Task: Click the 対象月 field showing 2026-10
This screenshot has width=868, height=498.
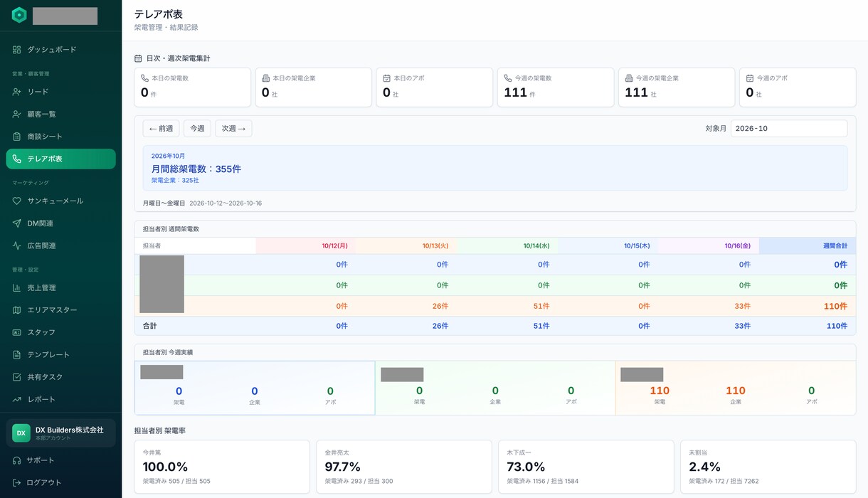Action: [789, 129]
